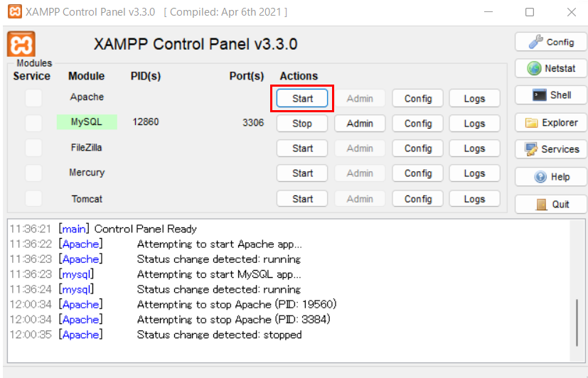Image resolution: width=588 pixels, height=378 pixels.
Task: Toggle the Apache service checkbox
Action: 33,98
